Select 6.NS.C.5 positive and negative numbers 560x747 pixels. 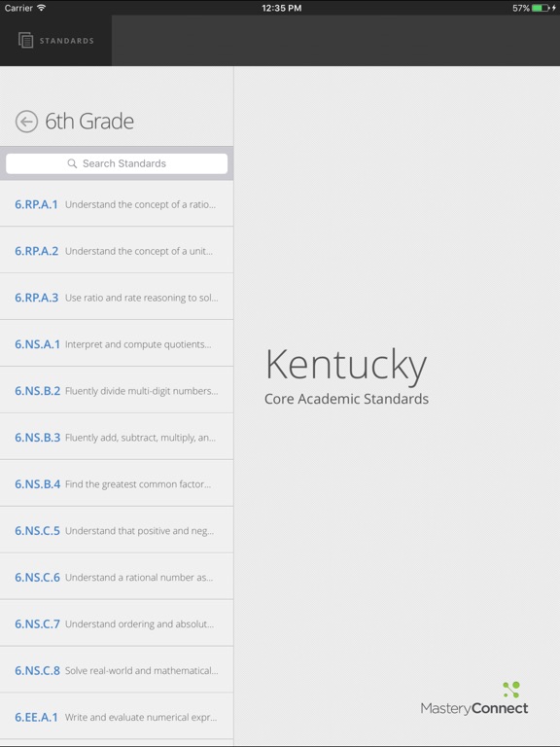coord(117,531)
